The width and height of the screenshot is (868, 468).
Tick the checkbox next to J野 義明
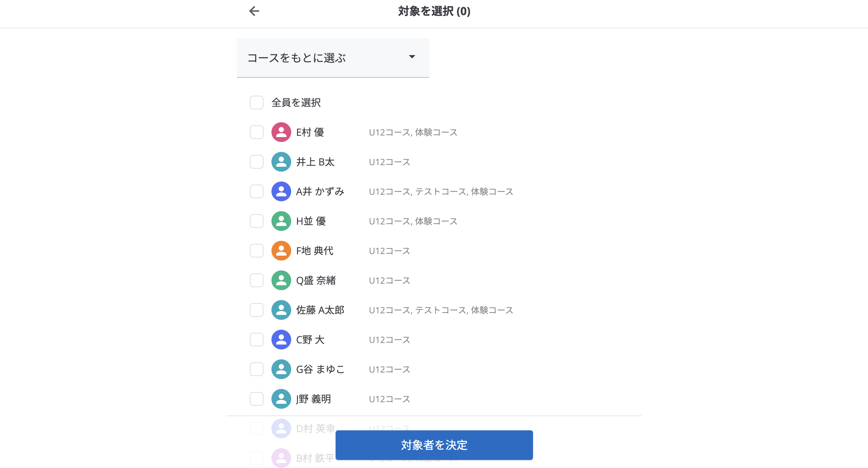(256, 399)
